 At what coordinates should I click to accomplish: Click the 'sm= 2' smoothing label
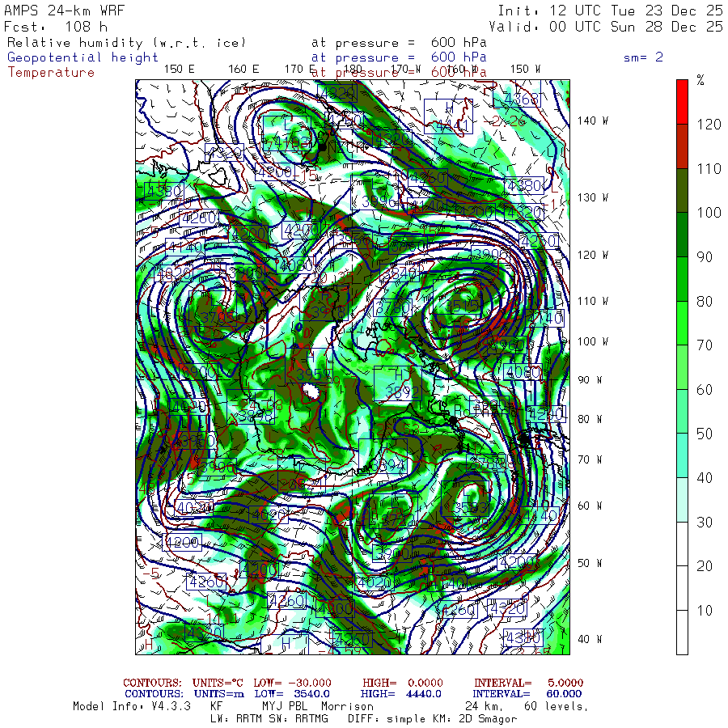[x=643, y=57]
